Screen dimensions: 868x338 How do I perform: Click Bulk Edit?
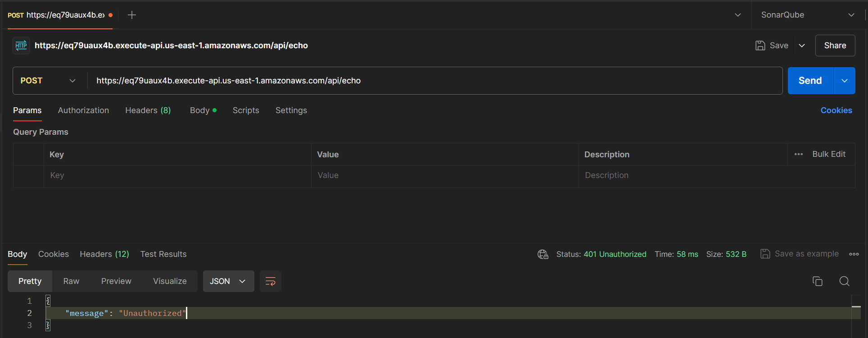point(829,154)
